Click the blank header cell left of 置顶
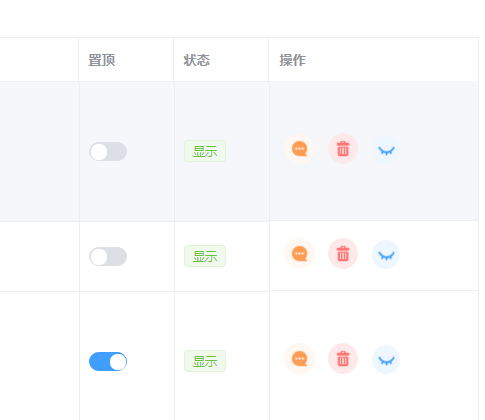This screenshot has width=485, height=420. [x=39, y=60]
